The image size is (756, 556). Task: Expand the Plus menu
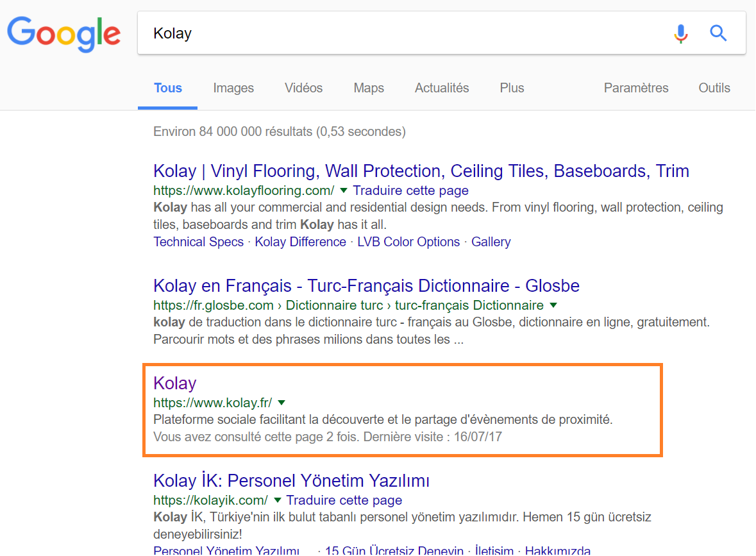(x=512, y=88)
